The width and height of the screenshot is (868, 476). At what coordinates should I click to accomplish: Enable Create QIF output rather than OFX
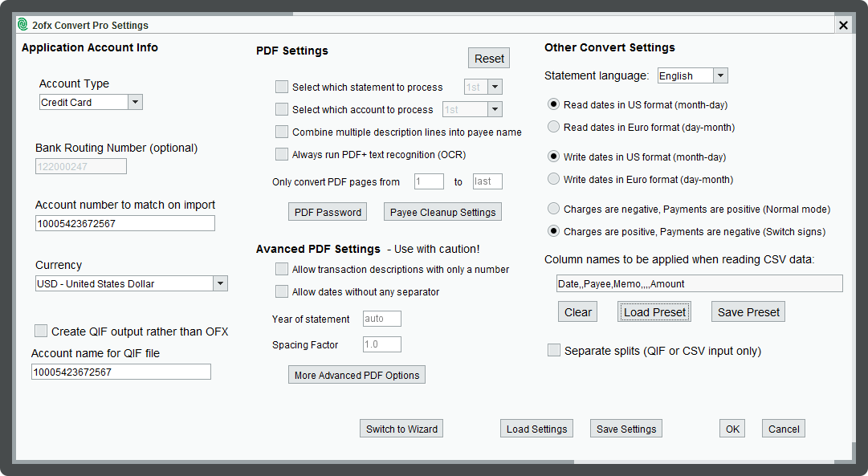pyautogui.click(x=41, y=331)
